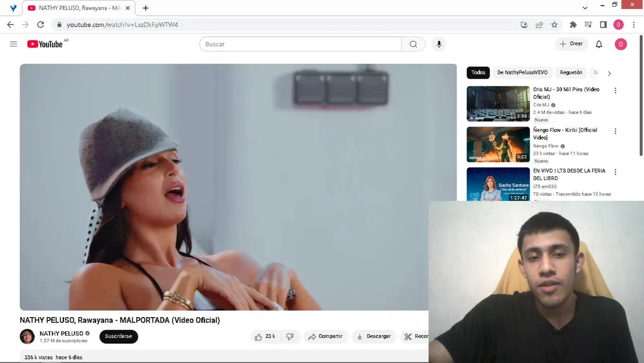Click Cris MJ channel name

coord(541,105)
